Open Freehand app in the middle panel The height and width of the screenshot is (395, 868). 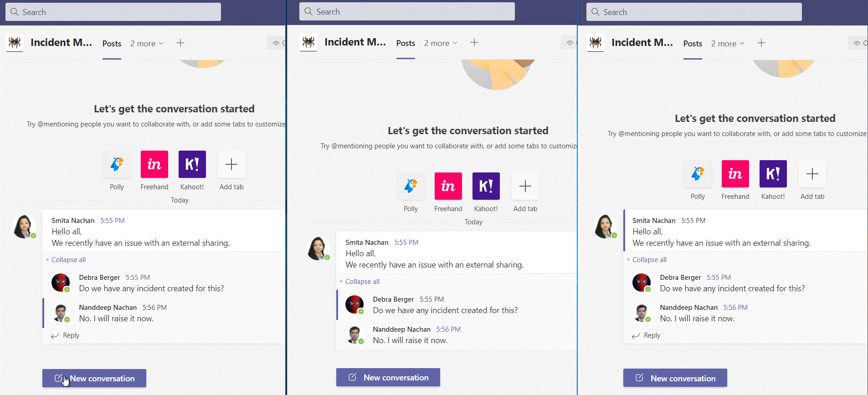pyautogui.click(x=448, y=187)
